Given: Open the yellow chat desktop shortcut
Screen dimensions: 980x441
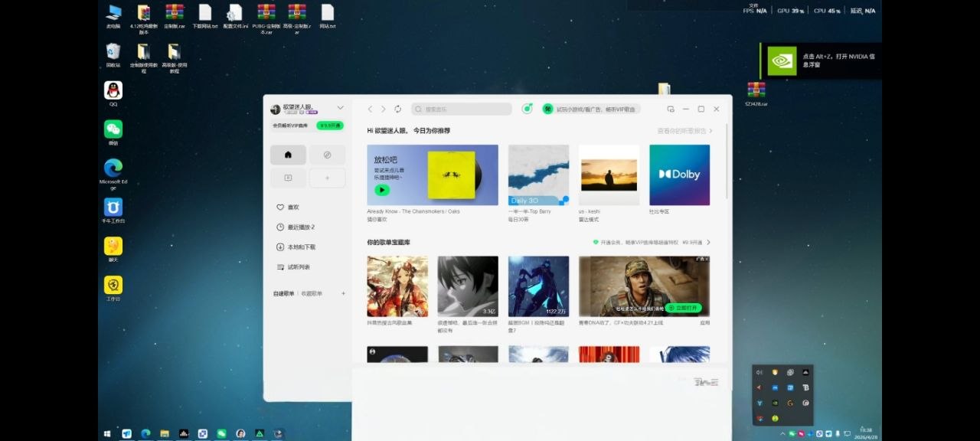Looking at the screenshot, I should tap(113, 250).
